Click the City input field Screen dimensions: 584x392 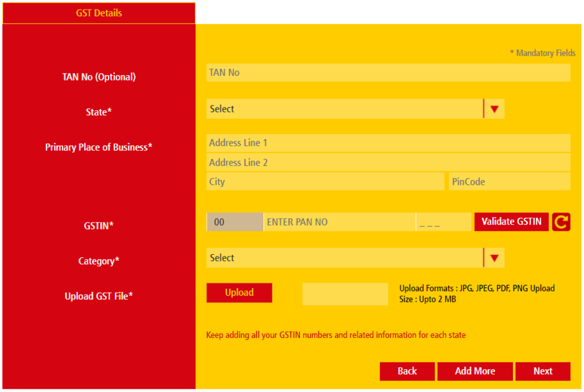(325, 182)
